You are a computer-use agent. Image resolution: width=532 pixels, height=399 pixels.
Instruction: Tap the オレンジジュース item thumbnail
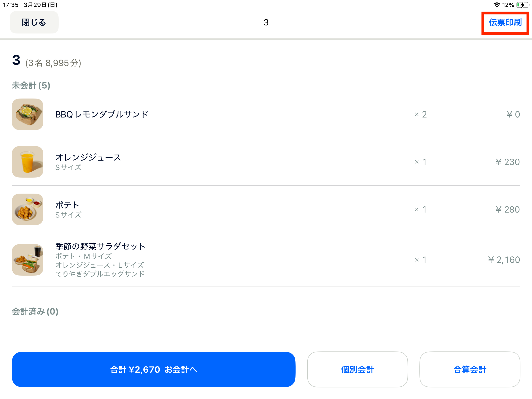pyautogui.click(x=27, y=162)
